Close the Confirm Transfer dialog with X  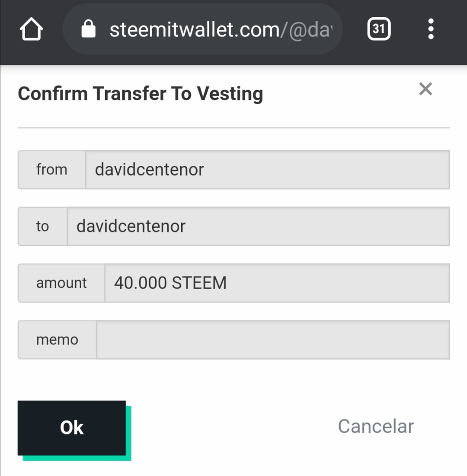point(425,89)
